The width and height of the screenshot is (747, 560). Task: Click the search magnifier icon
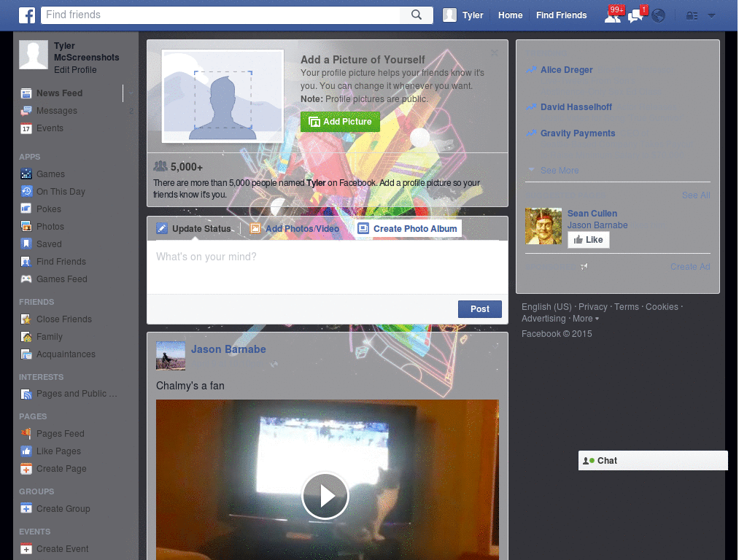pos(417,15)
